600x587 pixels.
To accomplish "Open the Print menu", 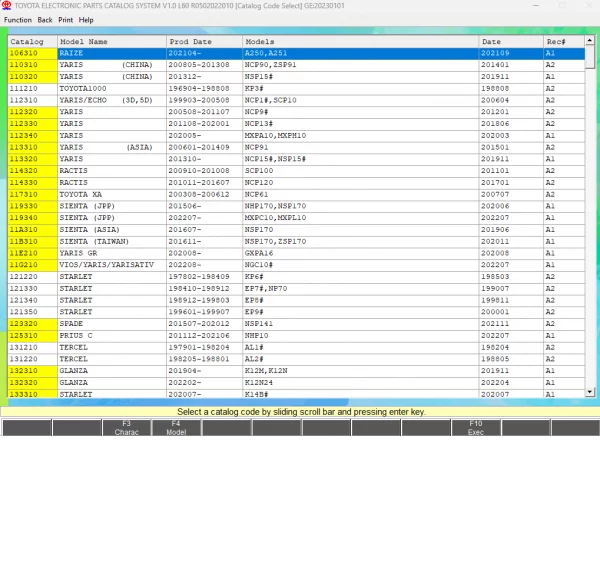I will coord(65,20).
